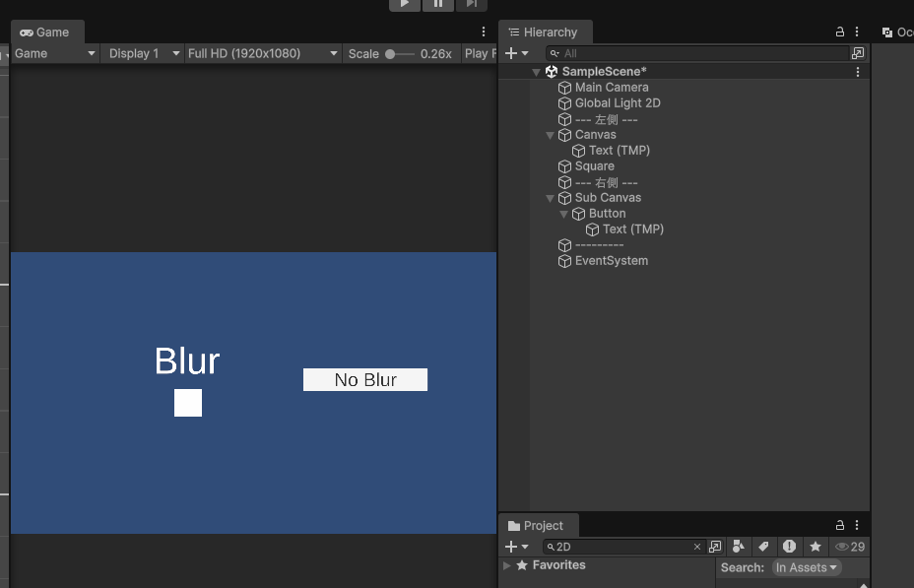Viewport: 914px width, 588px height.
Task: Select Text (TMP) under Button
Action: pyautogui.click(x=633, y=229)
